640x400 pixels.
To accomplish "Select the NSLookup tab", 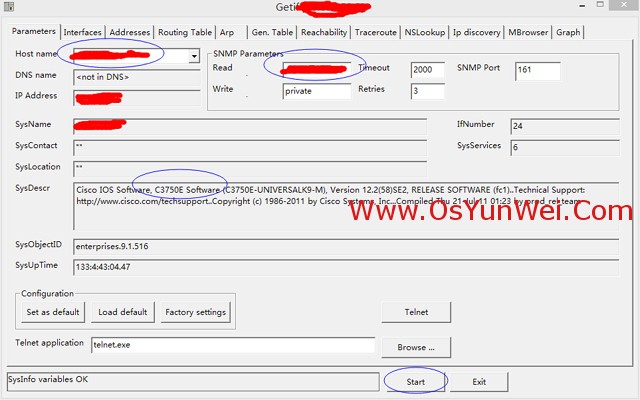I will tap(425, 32).
